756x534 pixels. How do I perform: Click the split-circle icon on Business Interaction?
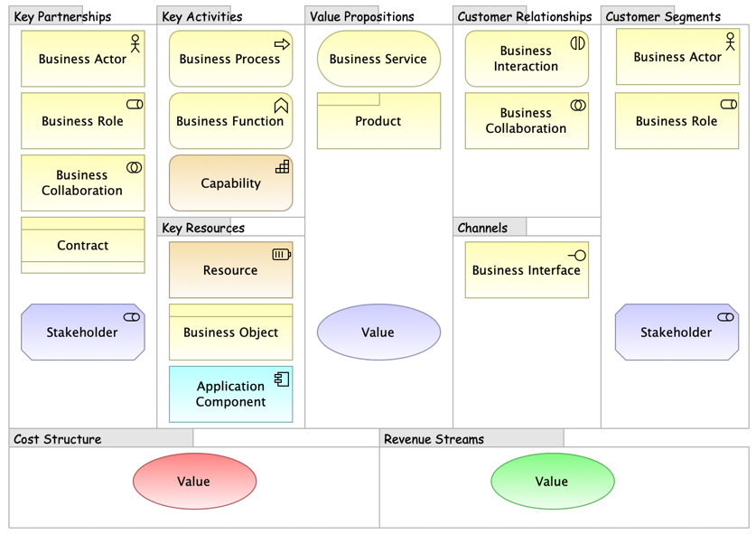tap(578, 43)
